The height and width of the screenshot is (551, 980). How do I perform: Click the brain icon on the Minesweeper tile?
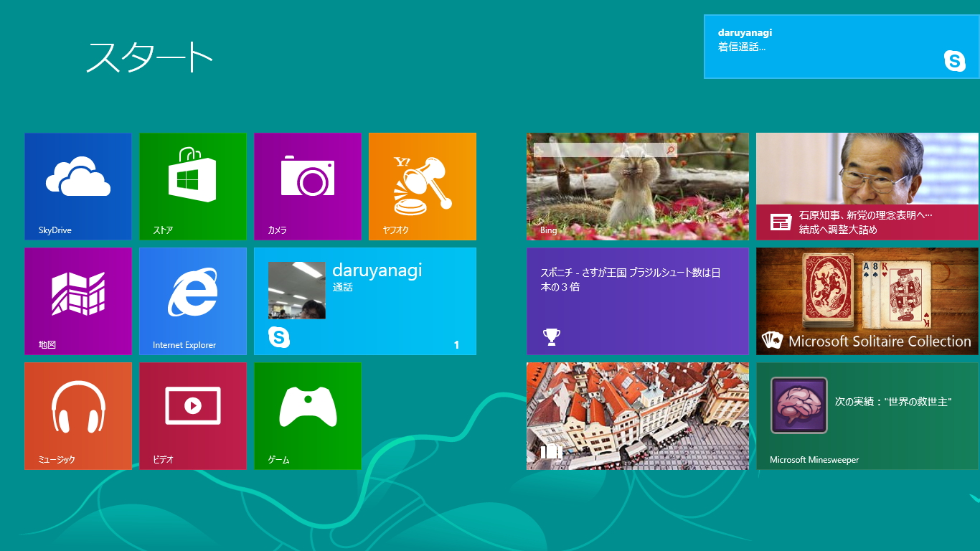pos(799,405)
